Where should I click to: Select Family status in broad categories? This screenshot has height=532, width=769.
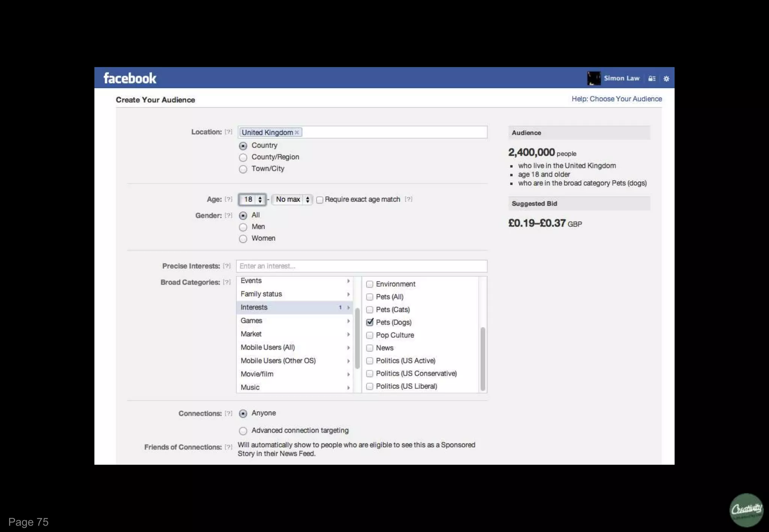click(261, 294)
